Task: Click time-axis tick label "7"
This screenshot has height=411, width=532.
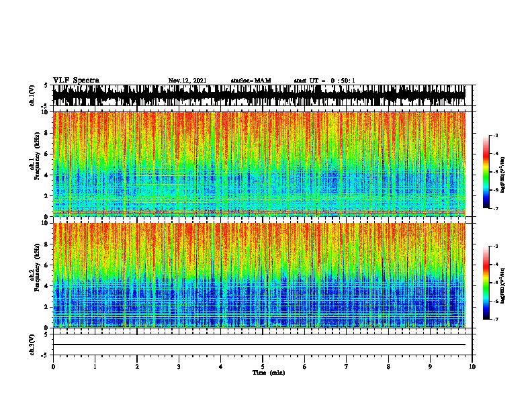Action: [347, 367]
